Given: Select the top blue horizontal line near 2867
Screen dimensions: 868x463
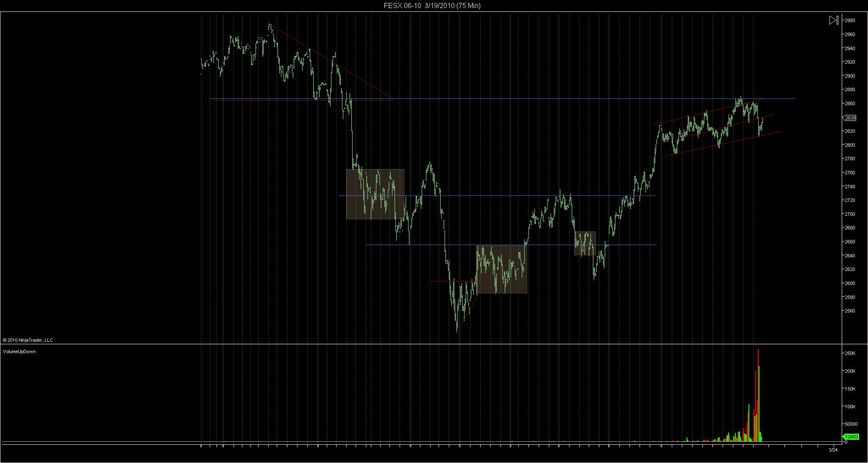Looking at the screenshot, I should pyautogui.click(x=509, y=99).
